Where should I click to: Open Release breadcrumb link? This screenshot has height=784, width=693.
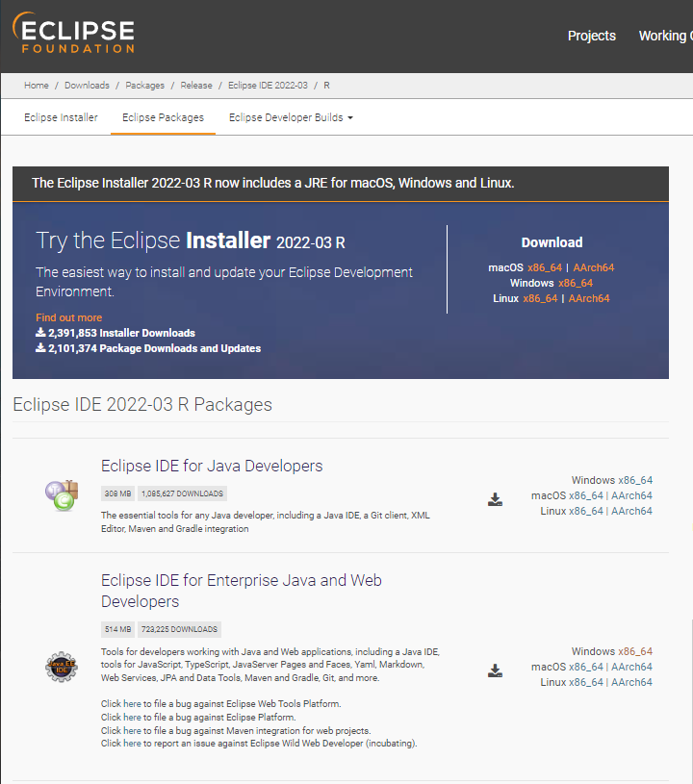coord(196,86)
